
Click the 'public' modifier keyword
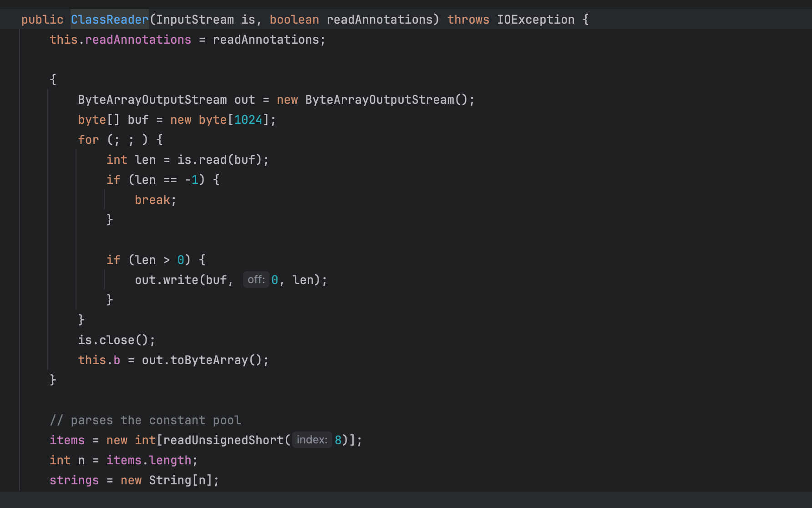click(x=42, y=20)
